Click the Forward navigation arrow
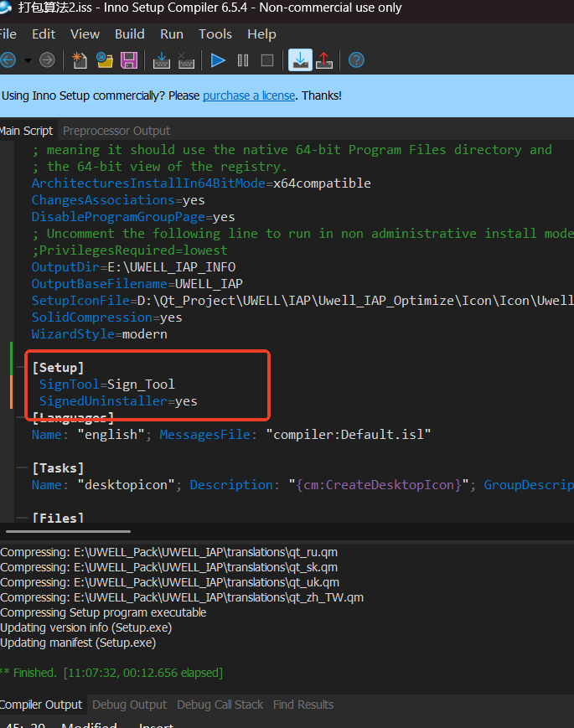Image resolution: width=574 pixels, height=728 pixels. 47,60
